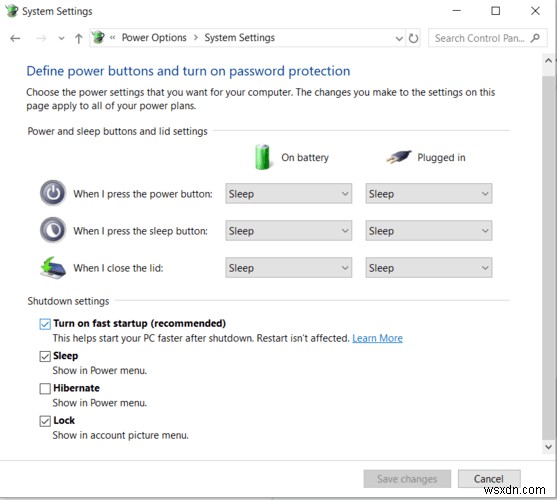Click the search magnifier icon

click(535, 38)
